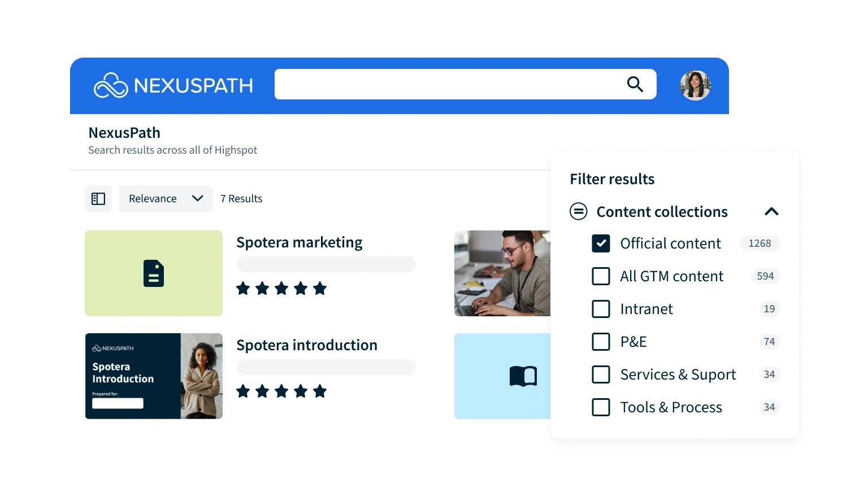This screenshot has height=488, width=868.
Task: Click the Content collections filter icon
Action: point(578,212)
